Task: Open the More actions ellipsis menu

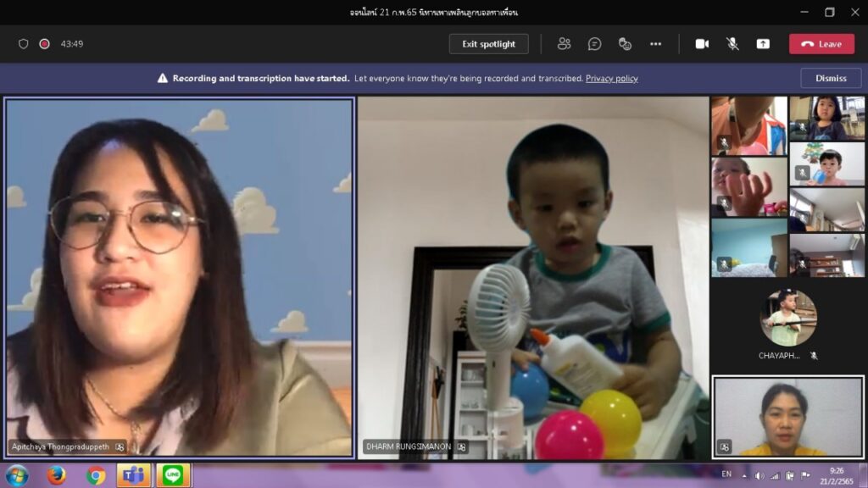Action: point(655,44)
